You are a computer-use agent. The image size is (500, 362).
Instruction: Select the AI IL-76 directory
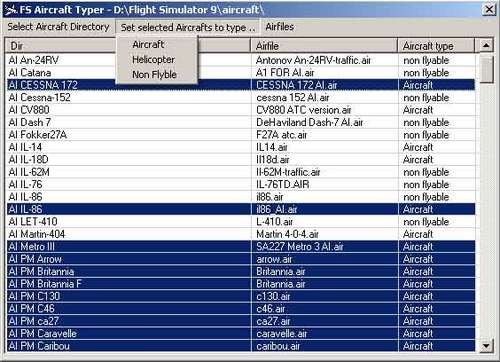click(25, 184)
